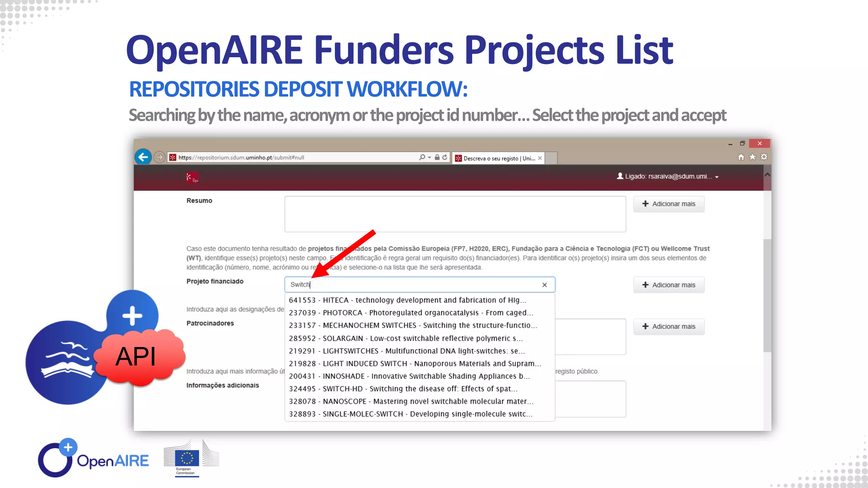Viewport: 868px width, 488px height.
Task: Choose 219828 - LIGHT INDUCED SWITCH
Action: coord(420,363)
